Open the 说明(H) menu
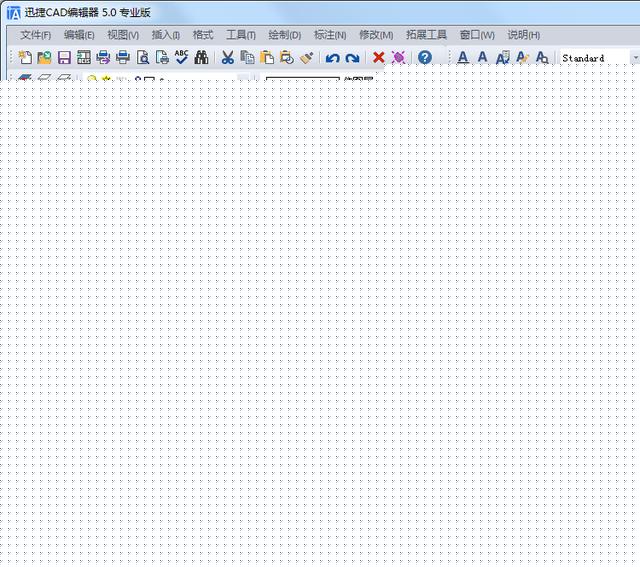640x567 pixels. coord(524,35)
